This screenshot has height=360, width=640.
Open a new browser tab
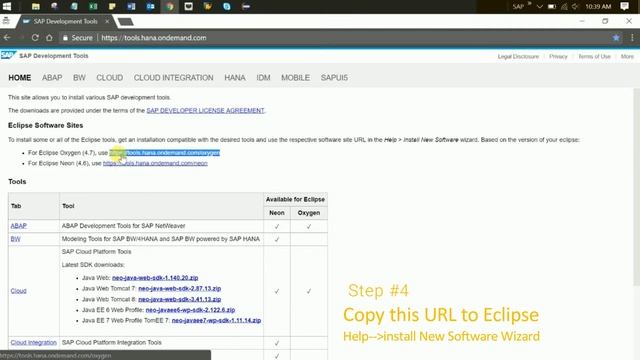[x=125, y=22]
